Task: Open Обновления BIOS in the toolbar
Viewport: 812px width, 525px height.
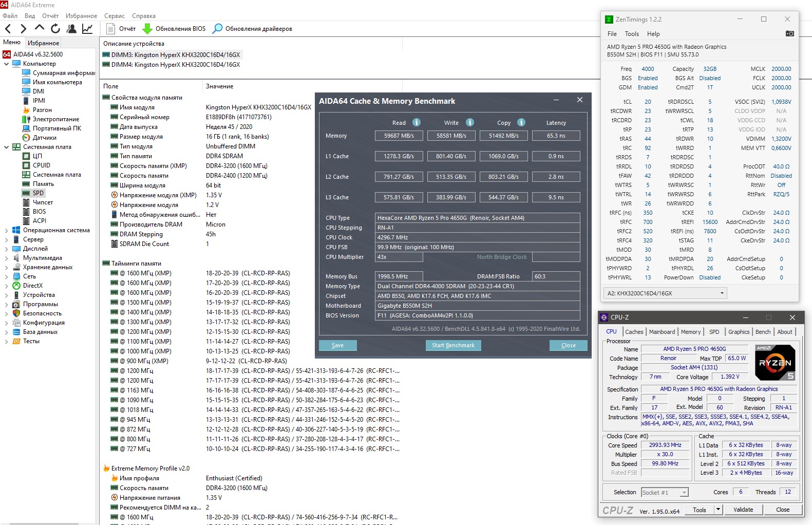Action: (x=174, y=29)
